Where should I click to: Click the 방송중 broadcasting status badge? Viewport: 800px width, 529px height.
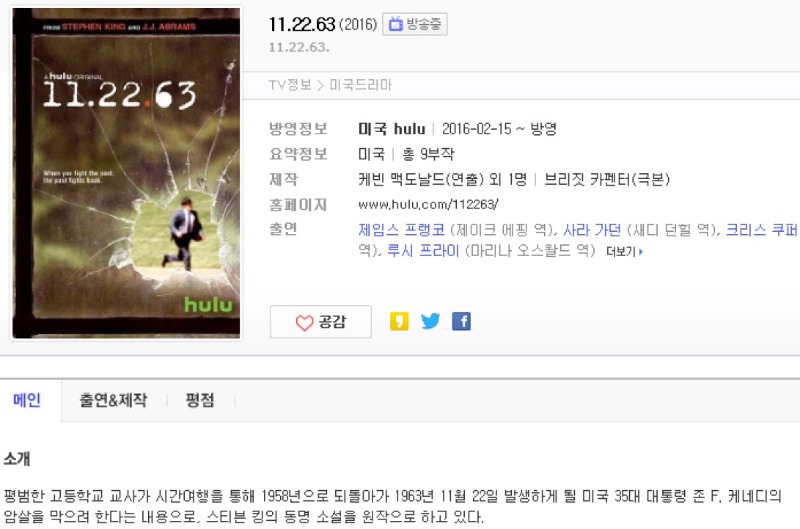point(415,24)
